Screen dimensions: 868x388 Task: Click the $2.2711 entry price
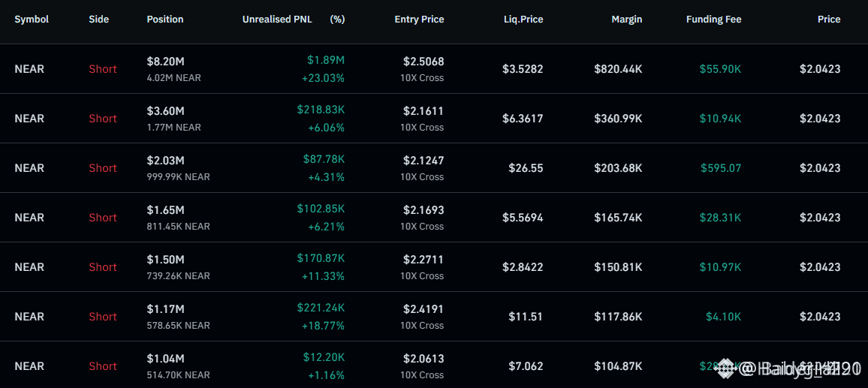coord(423,260)
